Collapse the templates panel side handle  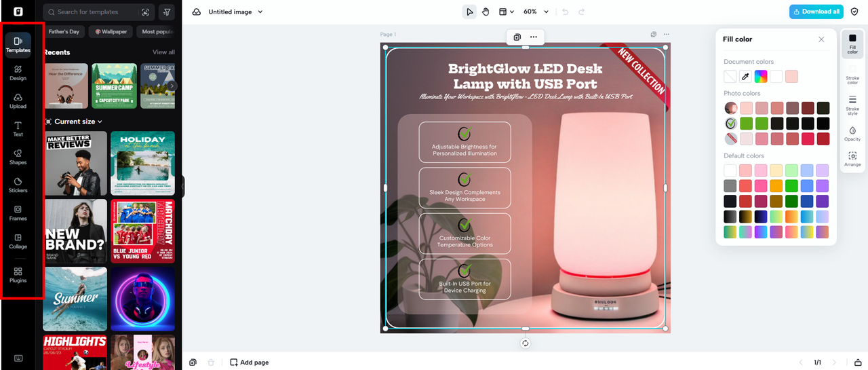(x=182, y=185)
